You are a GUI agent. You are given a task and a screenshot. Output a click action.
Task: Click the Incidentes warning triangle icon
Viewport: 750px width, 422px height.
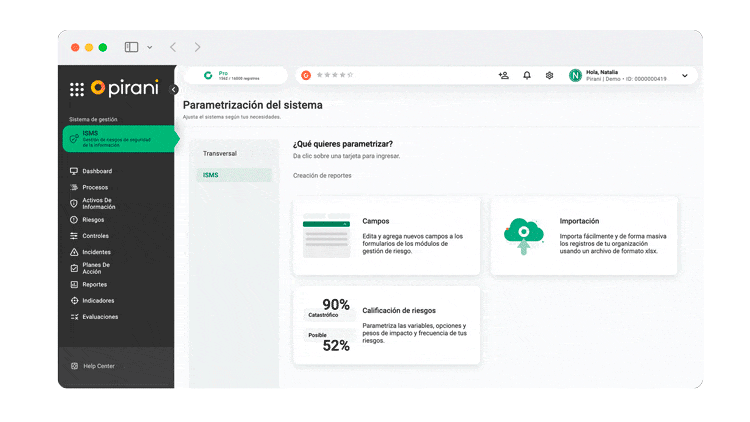[74, 252]
